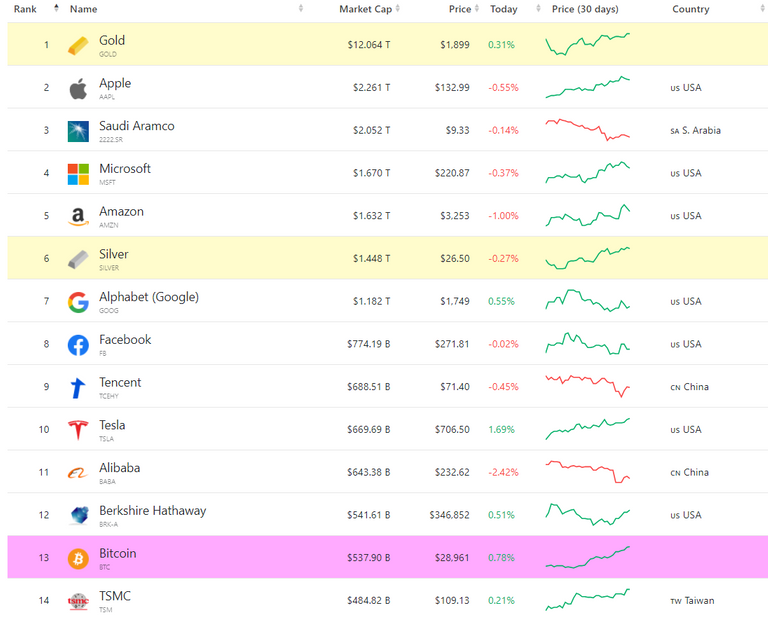Screen dimensions: 768x619
Task: Click the TSMC logo icon
Action: (78, 601)
